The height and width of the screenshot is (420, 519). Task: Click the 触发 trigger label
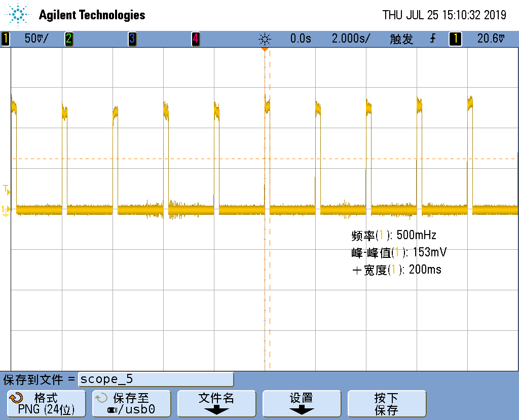401,39
